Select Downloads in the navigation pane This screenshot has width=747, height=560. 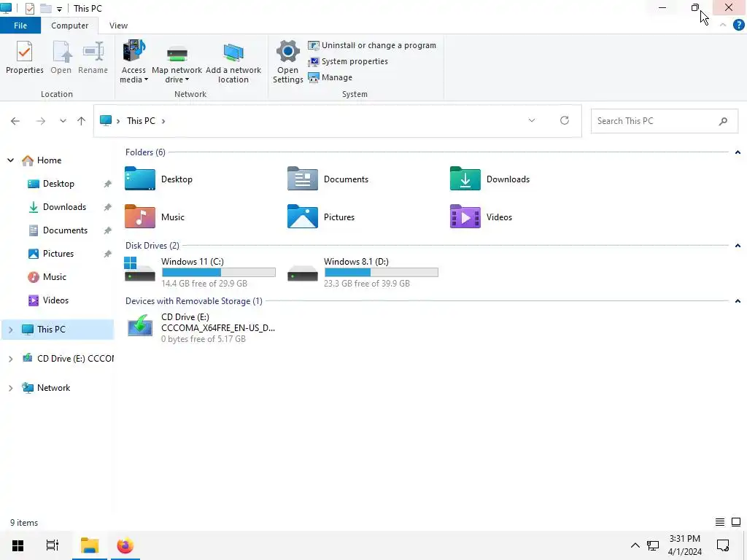[x=57, y=207]
